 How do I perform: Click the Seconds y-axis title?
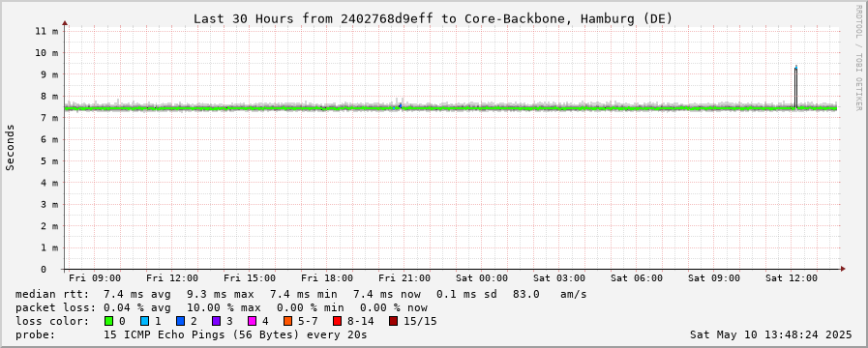coord(11,147)
